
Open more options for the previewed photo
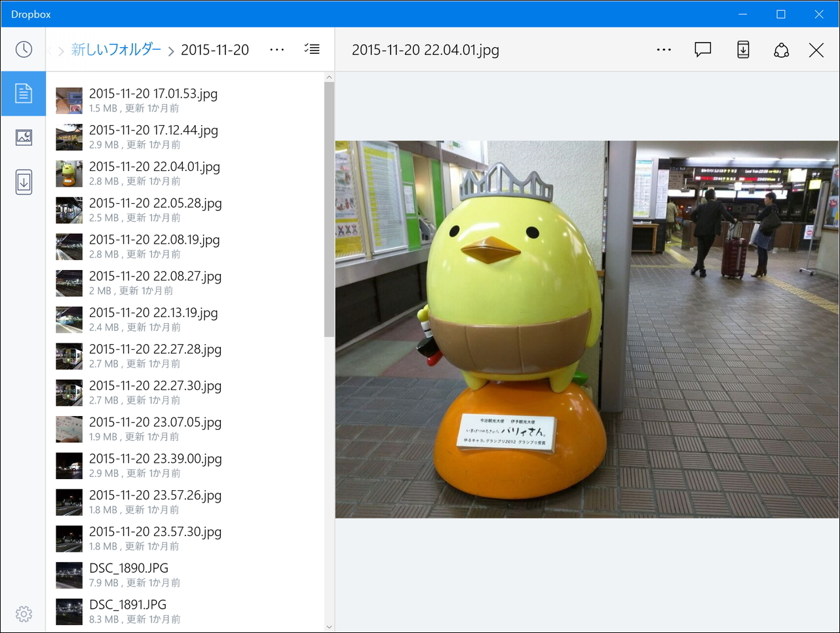(x=664, y=49)
